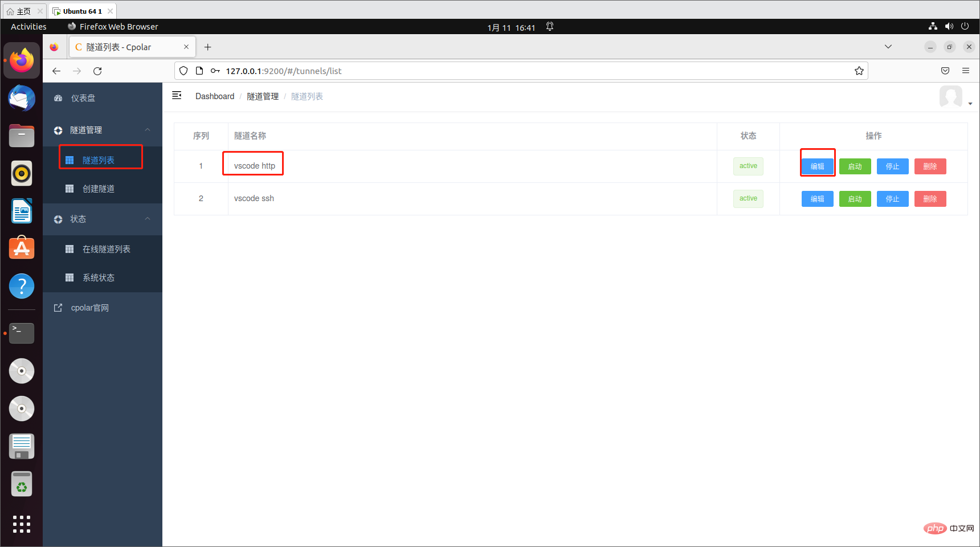980x547 pixels.
Task: Visit the cpolar官网 external link
Action: (103, 308)
